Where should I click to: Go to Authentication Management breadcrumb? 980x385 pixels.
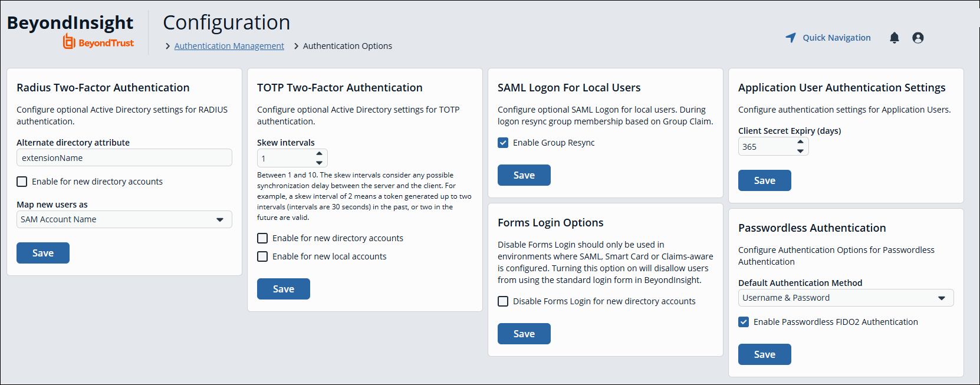[x=229, y=46]
